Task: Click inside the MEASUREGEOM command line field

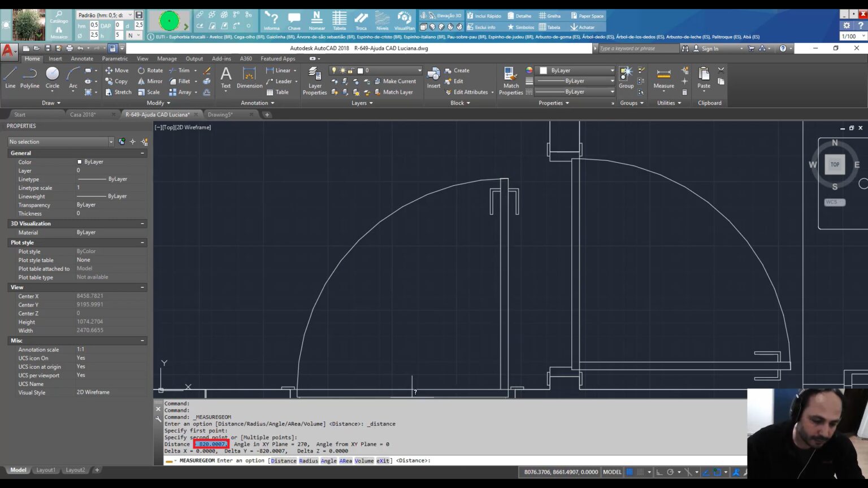Action: [509, 460]
